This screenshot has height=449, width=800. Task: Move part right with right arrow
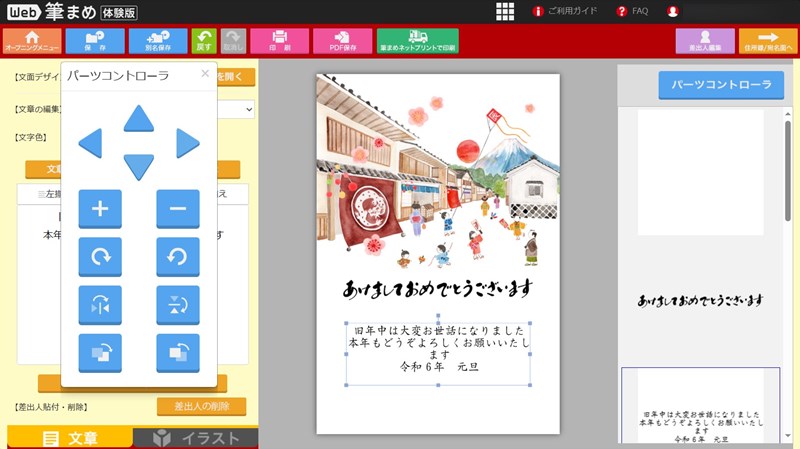pos(188,143)
